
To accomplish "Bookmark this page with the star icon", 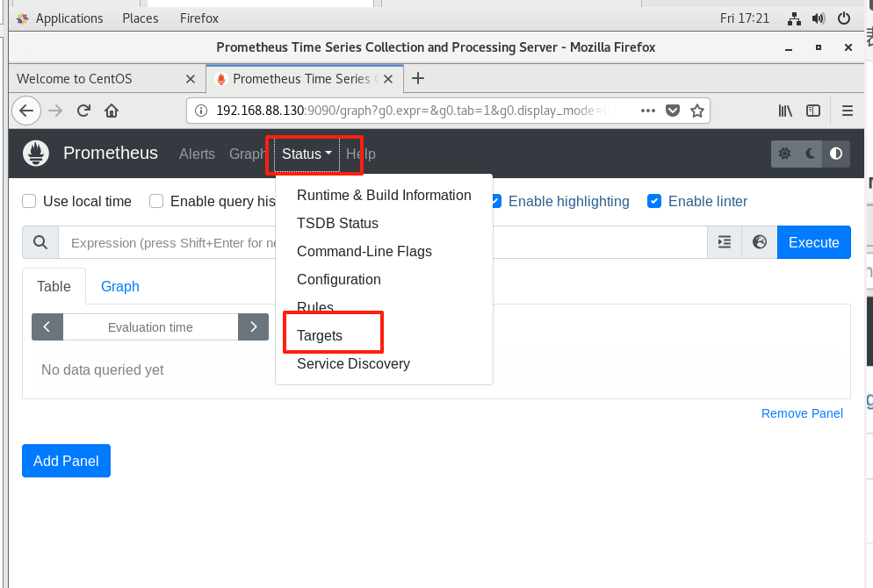I will pos(697,111).
